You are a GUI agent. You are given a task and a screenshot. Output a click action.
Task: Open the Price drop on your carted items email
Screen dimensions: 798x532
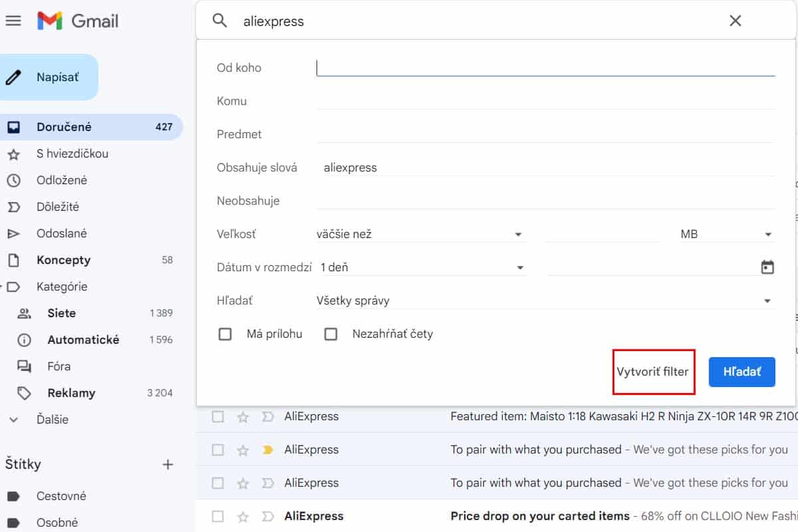(x=540, y=516)
